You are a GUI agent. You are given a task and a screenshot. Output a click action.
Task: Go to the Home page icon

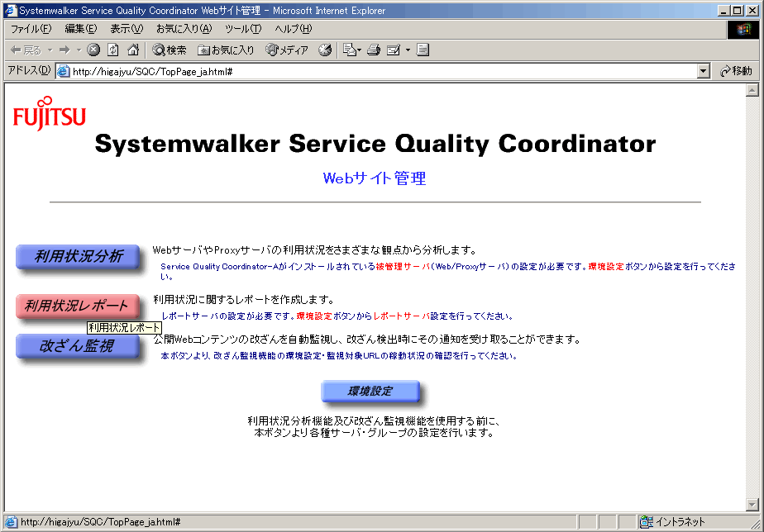click(x=132, y=50)
